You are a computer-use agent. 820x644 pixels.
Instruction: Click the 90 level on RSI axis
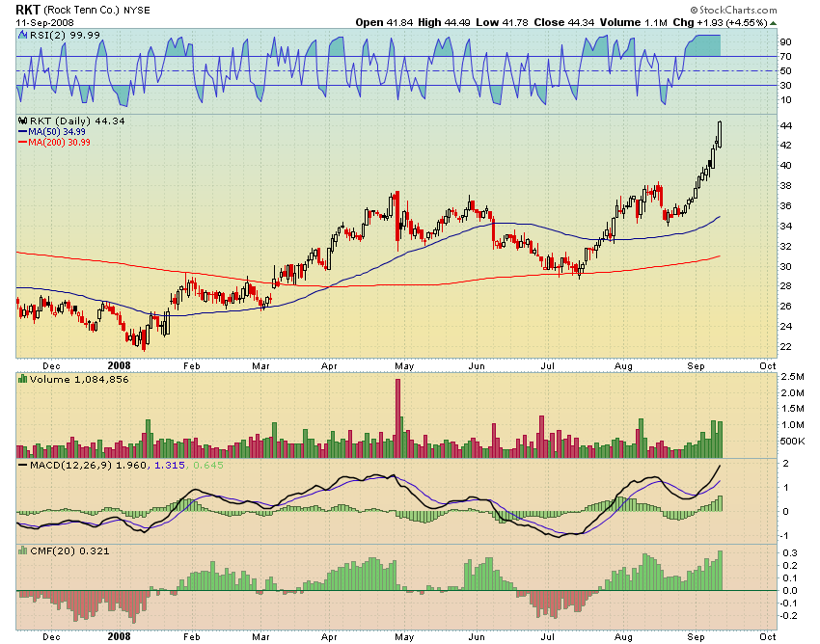[x=785, y=42]
